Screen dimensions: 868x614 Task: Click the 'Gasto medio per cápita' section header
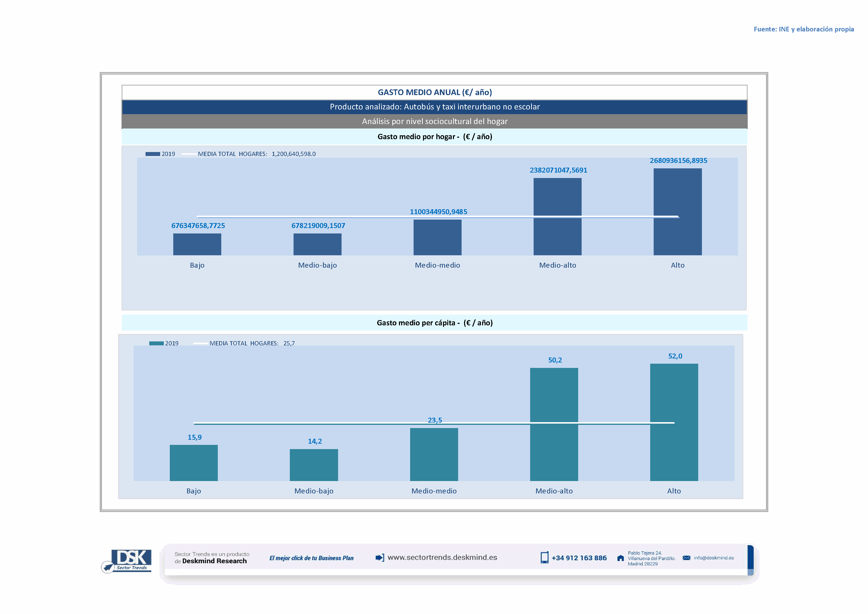tap(434, 323)
